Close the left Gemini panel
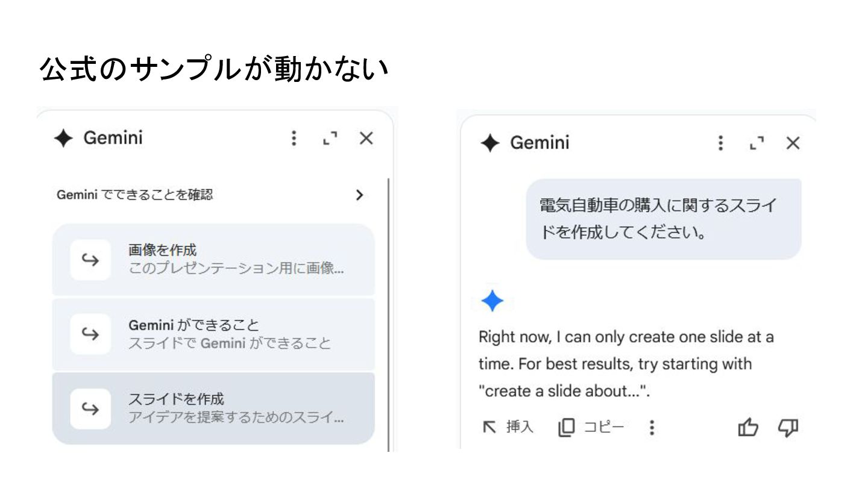 click(366, 139)
